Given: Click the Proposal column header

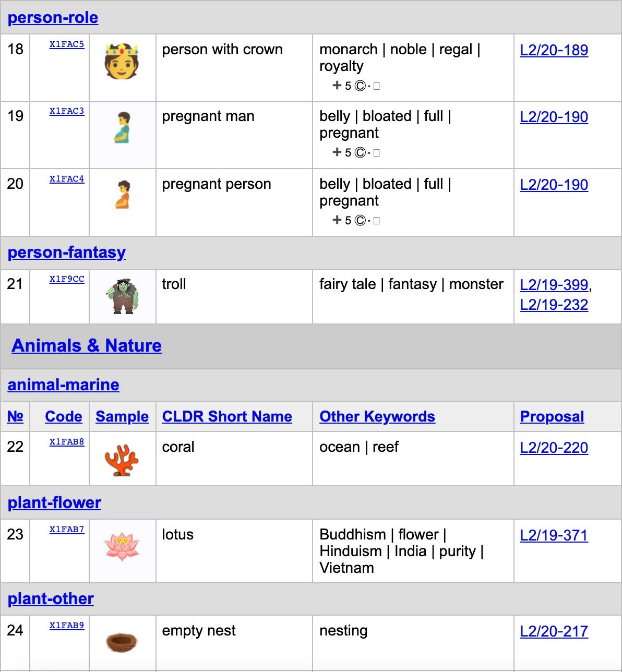Looking at the screenshot, I should pos(552,416).
